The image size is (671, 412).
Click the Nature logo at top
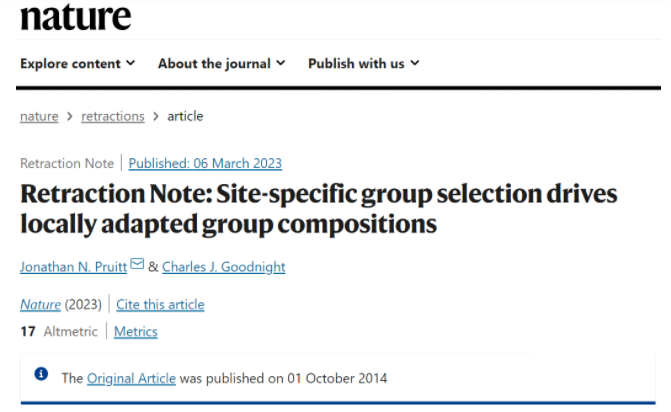pyautogui.click(x=75, y=17)
